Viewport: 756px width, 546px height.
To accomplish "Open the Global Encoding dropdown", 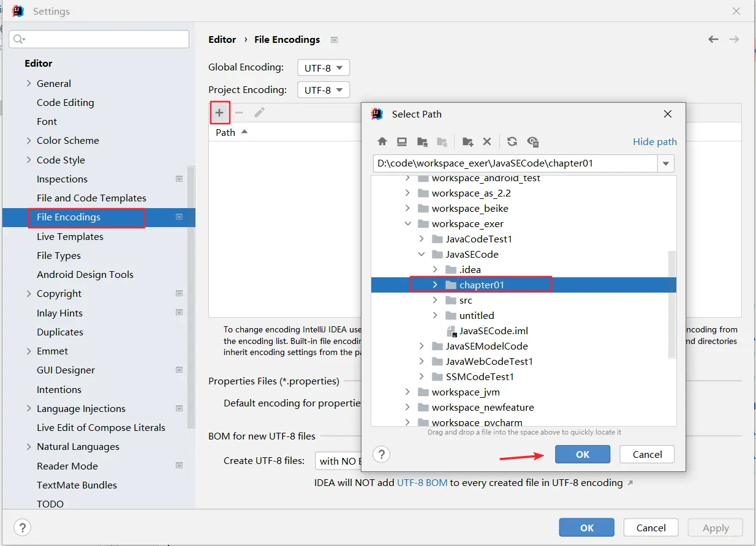I will [x=323, y=67].
